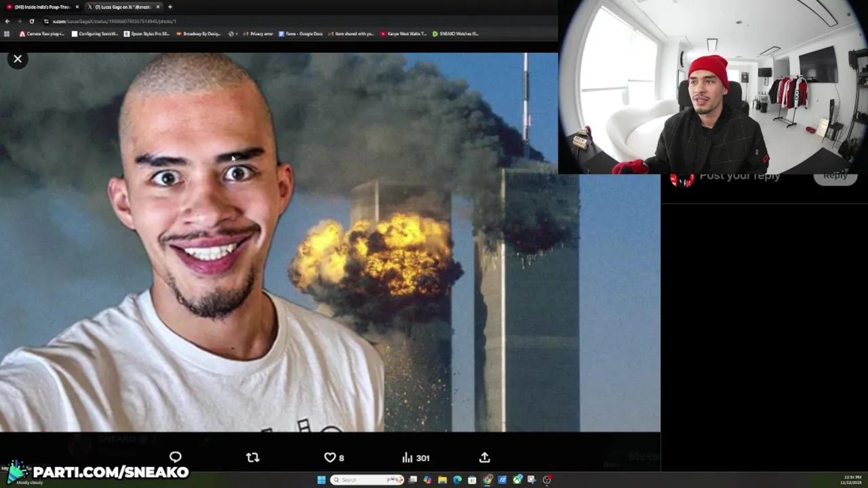Focus the x.com address bar URL
This screenshot has width=868, height=488.
[x=114, y=21]
